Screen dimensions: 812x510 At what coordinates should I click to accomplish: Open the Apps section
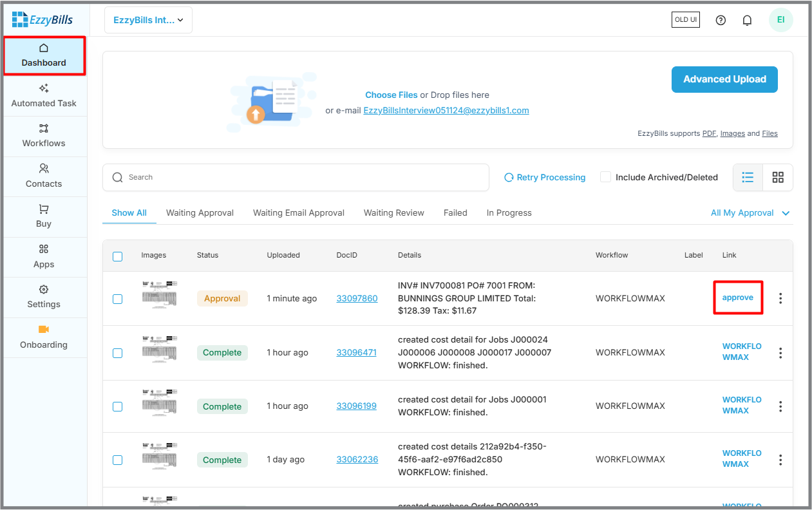[44, 257]
